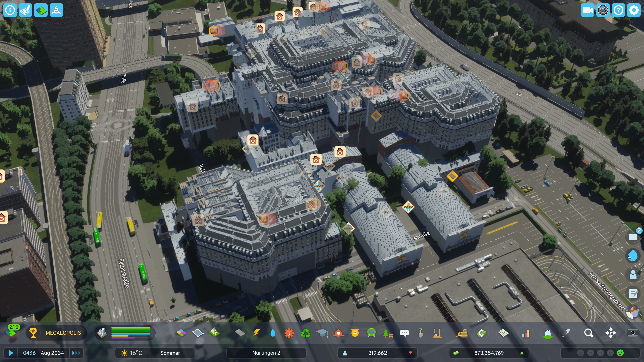Open the Communications menu
Image resolution: width=644 pixels, height=362 pixels.
pyautogui.click(x=404, y=333)
